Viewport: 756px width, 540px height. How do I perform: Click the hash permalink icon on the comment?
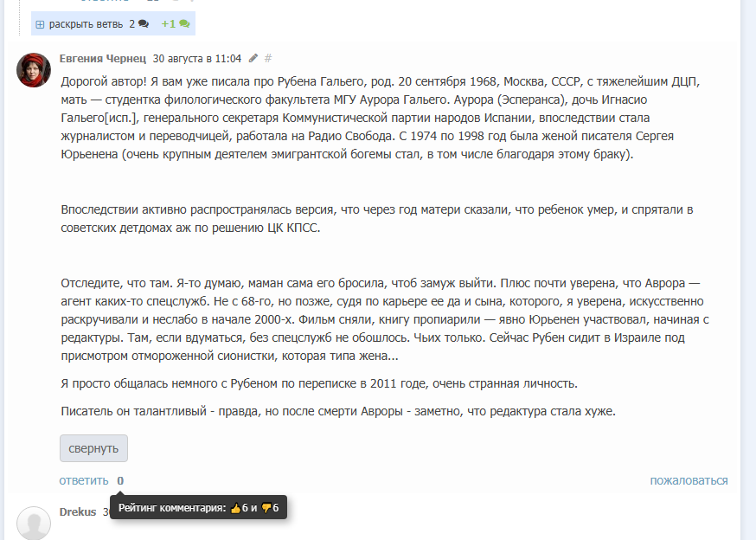tap(268, 58)
